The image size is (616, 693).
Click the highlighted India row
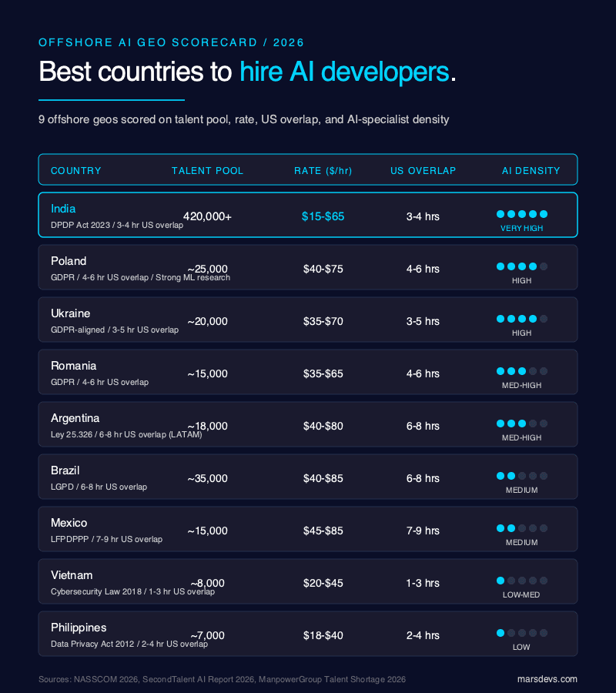(308, 215)
